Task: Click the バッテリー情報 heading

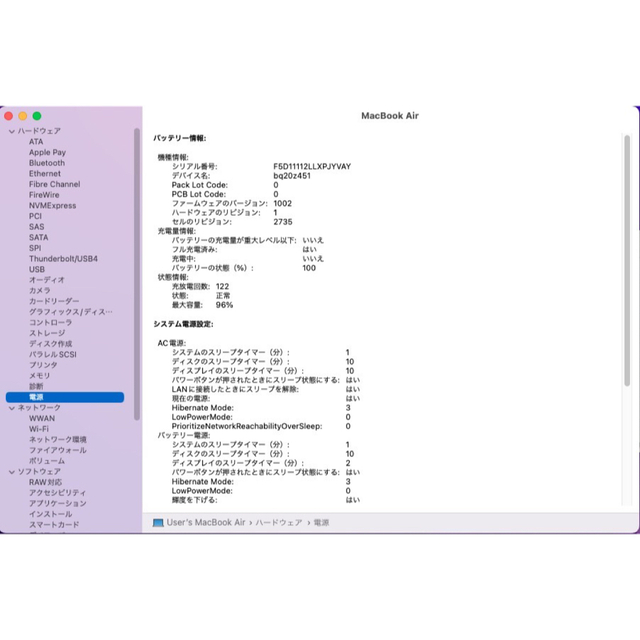Action: pyautogui.click(x=180, y=138)
